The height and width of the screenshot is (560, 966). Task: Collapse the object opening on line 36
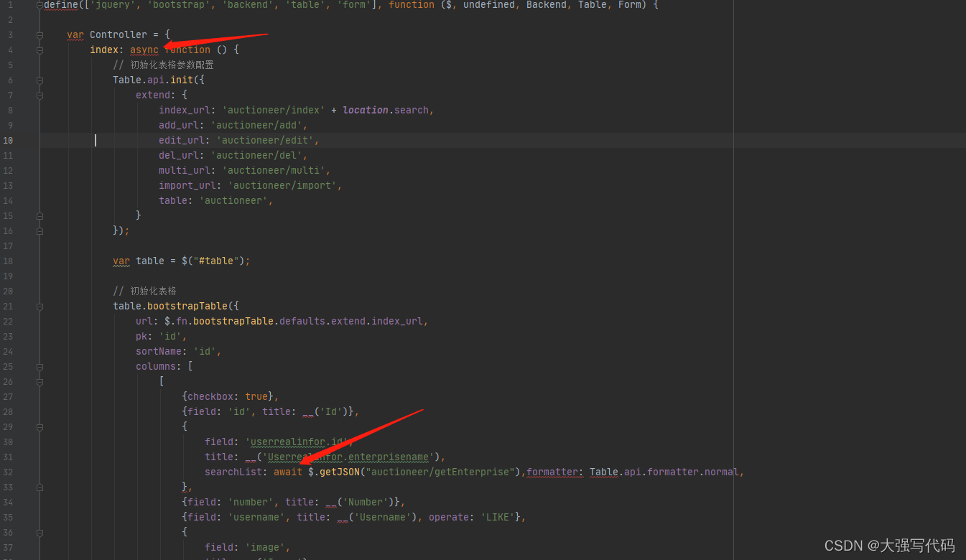pos(40,532)
